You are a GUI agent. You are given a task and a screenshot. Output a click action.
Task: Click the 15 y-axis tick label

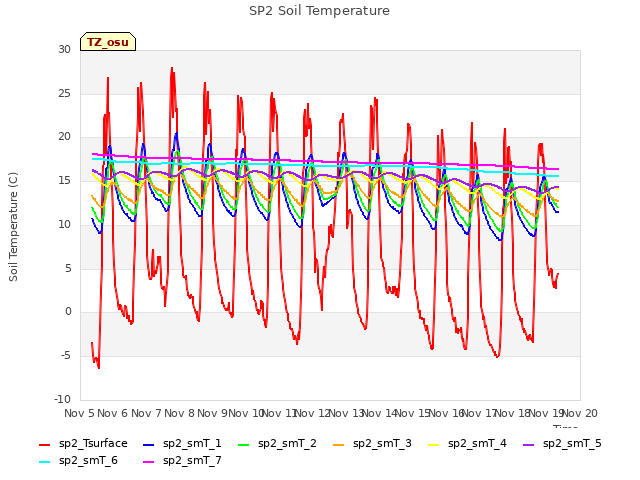[x=64, y=180]
